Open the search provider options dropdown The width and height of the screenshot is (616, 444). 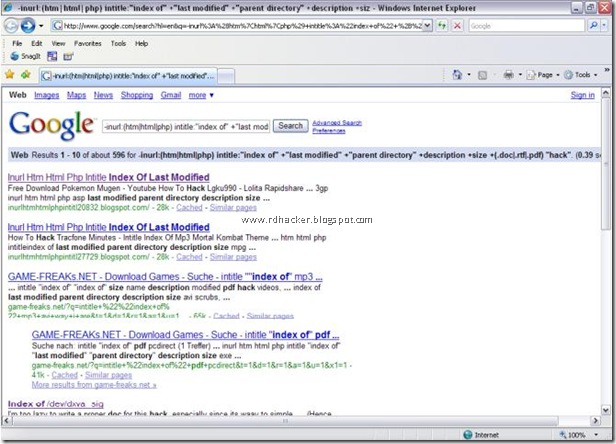(x=604, y=26)
